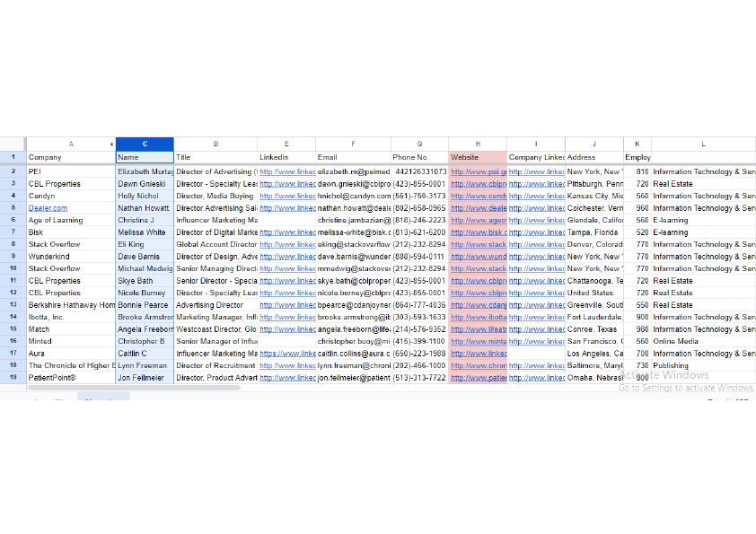Select the highlighted Website column header H
This screenshot has height=534, width=756.
click(477, 144)
